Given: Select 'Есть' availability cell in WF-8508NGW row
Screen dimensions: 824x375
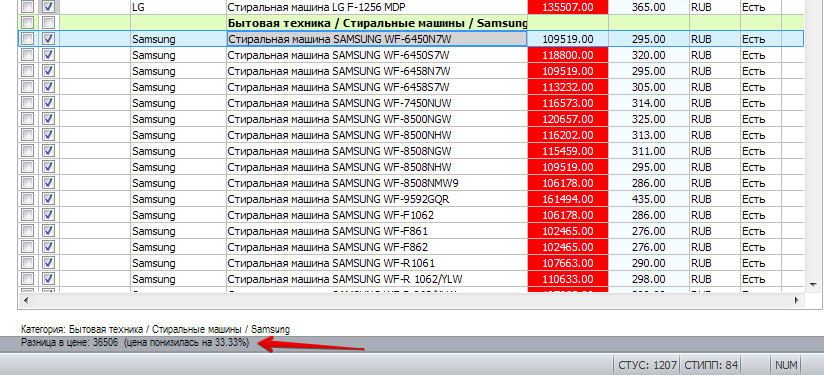Looking at the screenshot, I should [x=761, y=151].
